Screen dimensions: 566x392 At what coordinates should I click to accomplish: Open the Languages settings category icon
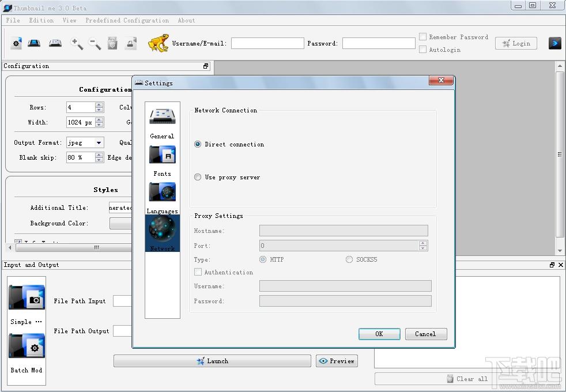pyautogui.click(x=163, y=191)
